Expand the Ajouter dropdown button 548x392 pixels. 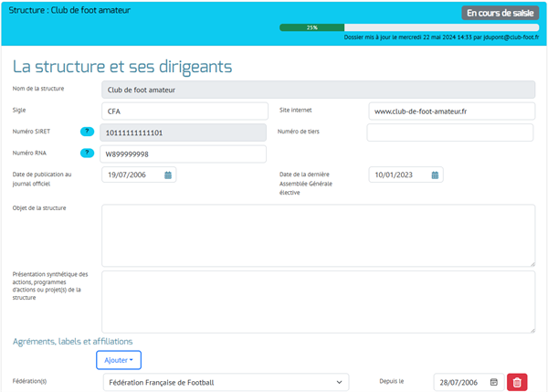coord(119,360)
